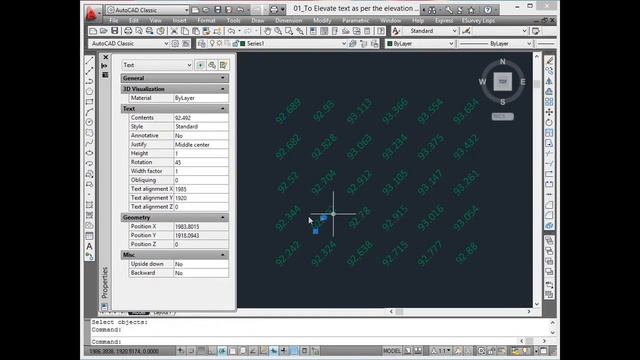640x360 pixels.
Task: Click the Table tool in Draw toolbar
Action: (90, 236)
